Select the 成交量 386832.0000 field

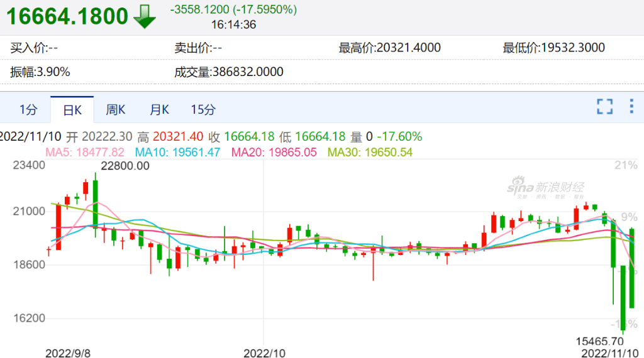(x=229, y=72)
